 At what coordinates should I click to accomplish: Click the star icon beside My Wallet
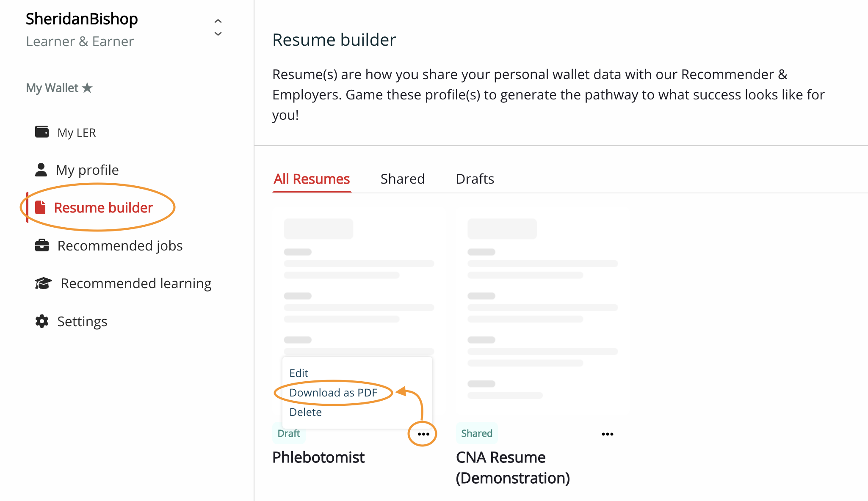click(x=87, y=88)
